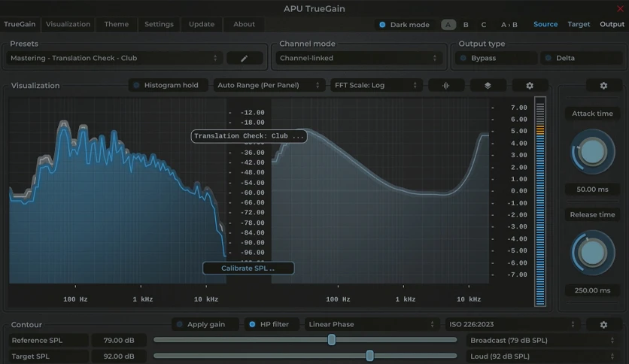Open the Settings tab
Viewport: 629px width, 364px height.
coord(159,24)
